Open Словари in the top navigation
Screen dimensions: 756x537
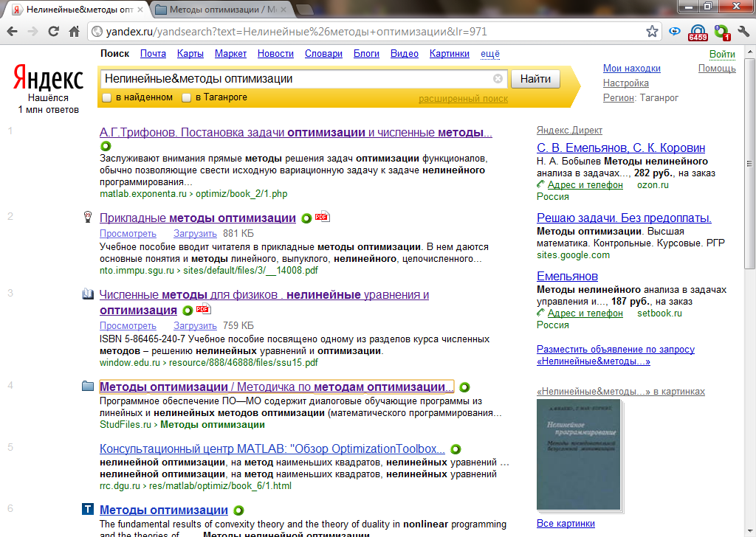(323, 53)
